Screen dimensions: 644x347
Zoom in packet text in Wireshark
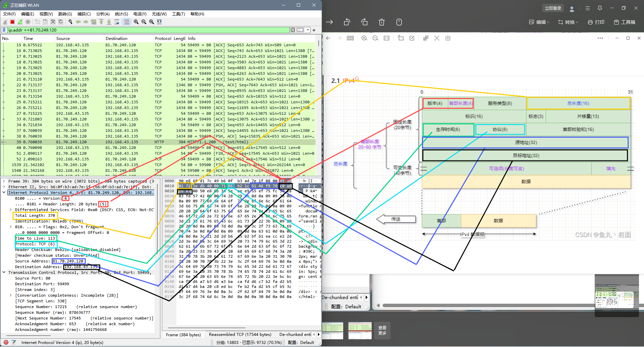pos(136,22)
